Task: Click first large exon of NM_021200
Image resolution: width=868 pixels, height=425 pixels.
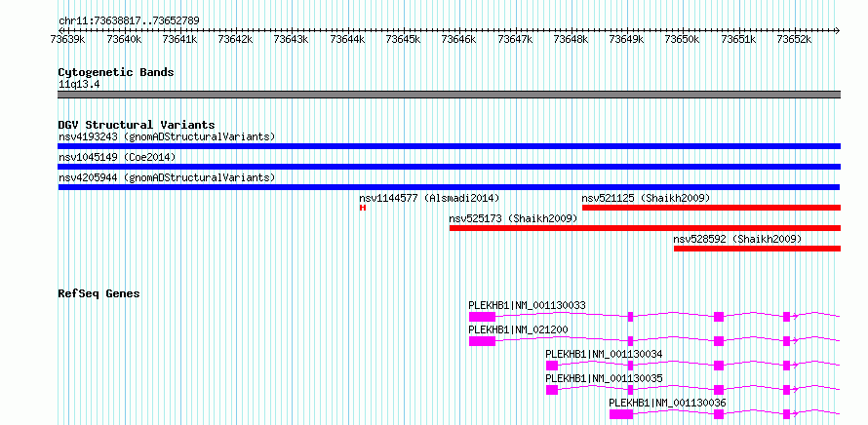Action: click(x=482, y=341)
